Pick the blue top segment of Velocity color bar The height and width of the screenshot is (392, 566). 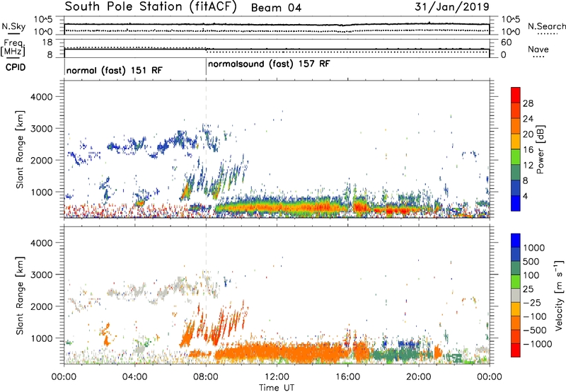click(x=516, y=241)
